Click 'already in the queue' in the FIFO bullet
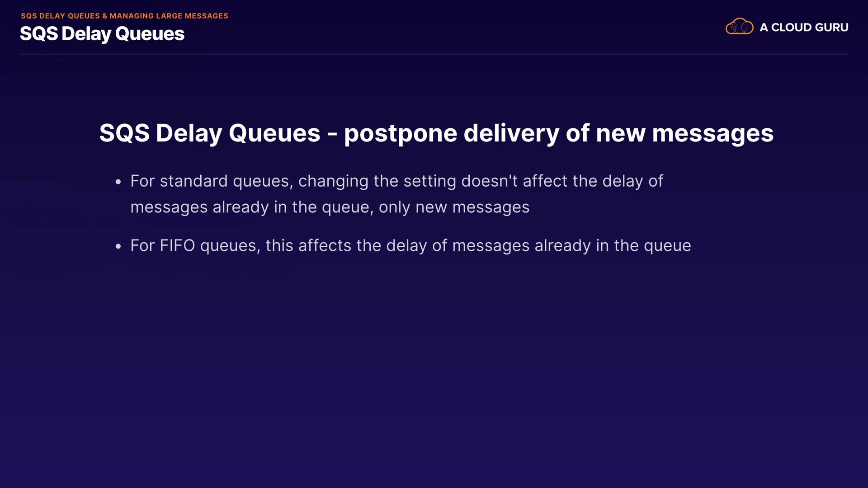Image resolution: width=868 pixels, height=488 pixels. pos(613,246)
